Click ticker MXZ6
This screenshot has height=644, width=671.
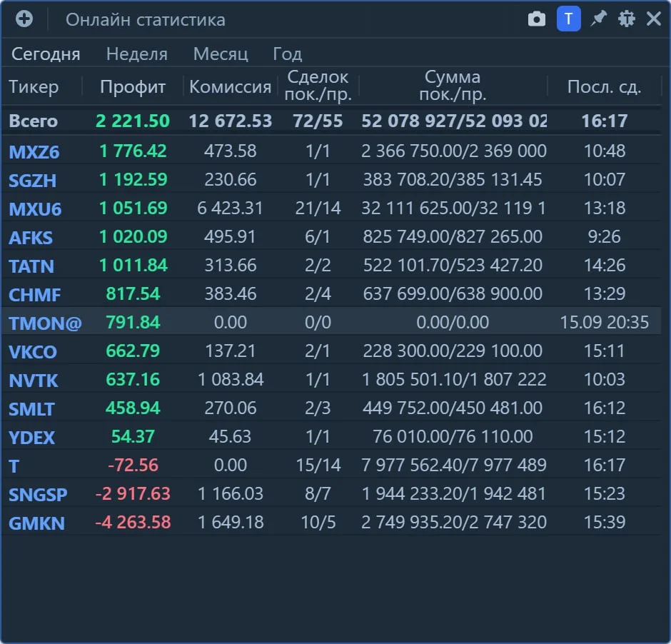tap(34, 151)
